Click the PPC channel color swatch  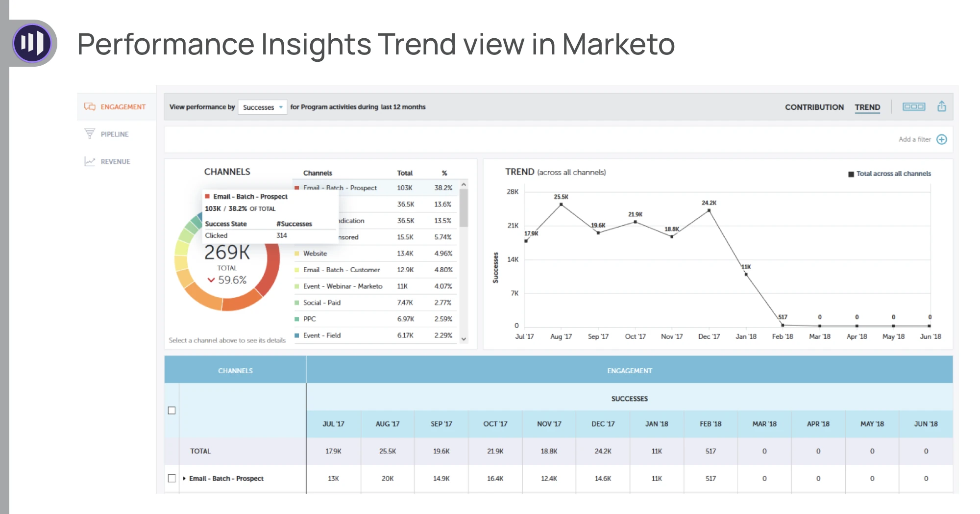click(x=296, y=319)
